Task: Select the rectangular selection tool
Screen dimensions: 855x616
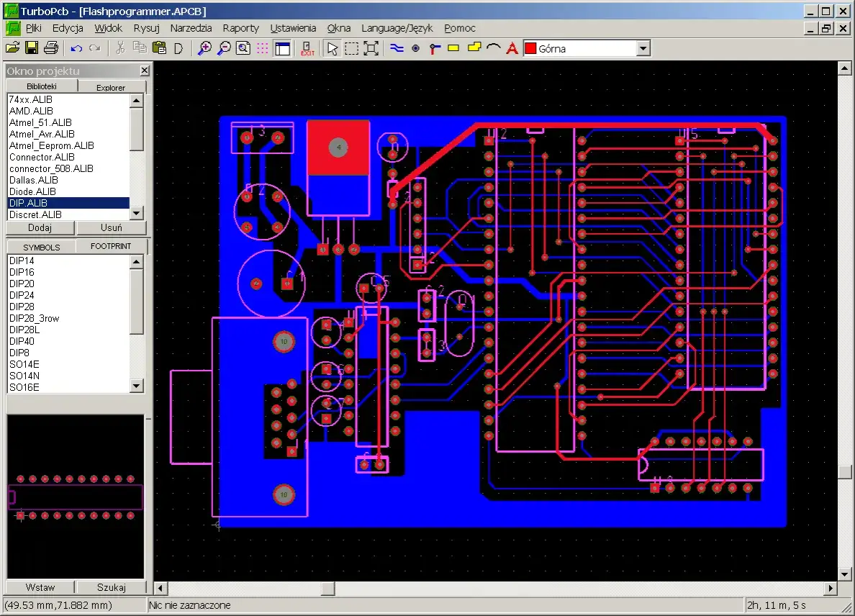Action: pos(350,47)
